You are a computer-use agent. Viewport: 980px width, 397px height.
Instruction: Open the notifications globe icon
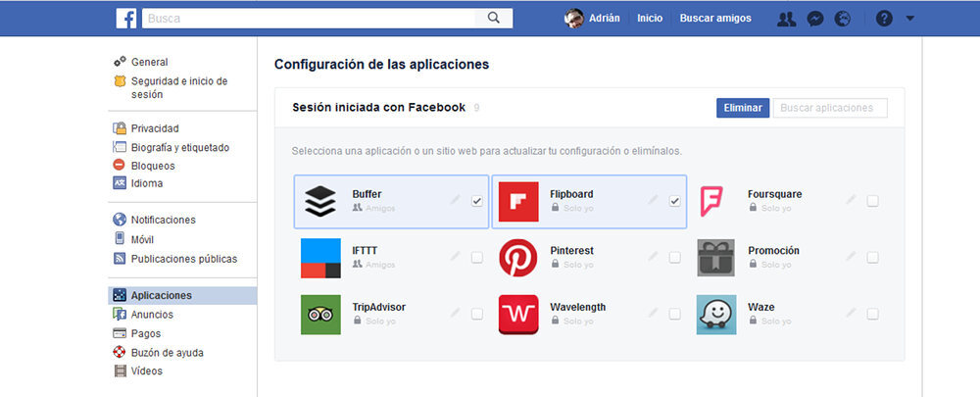click(843, 19)
